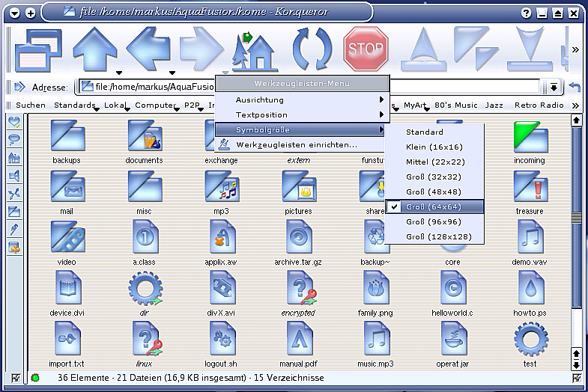This screenshot has width=588, height=392.
Task: Select the checked Groß (64x64) option
Action: [434, 206]
